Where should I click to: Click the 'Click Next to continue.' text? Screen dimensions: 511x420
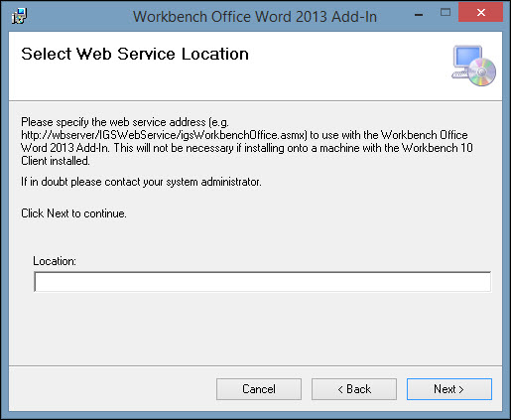pyautogui.click(x=73, y=213)
